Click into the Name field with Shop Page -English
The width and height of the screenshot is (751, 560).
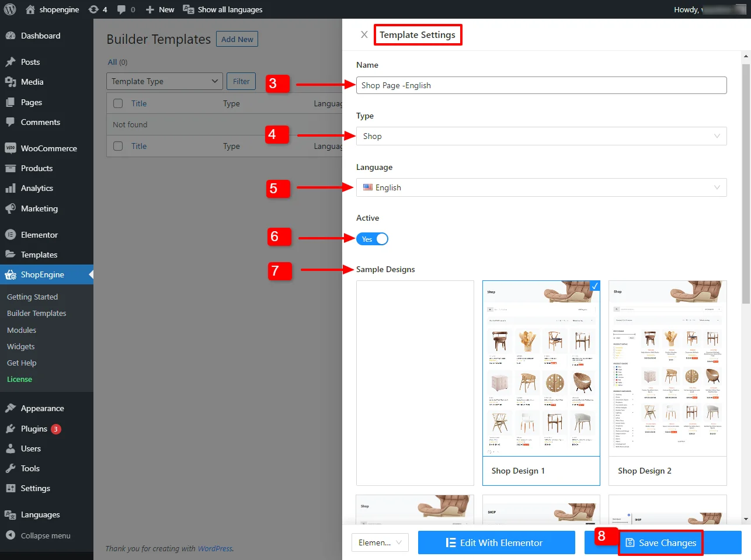tap(541, 85)
